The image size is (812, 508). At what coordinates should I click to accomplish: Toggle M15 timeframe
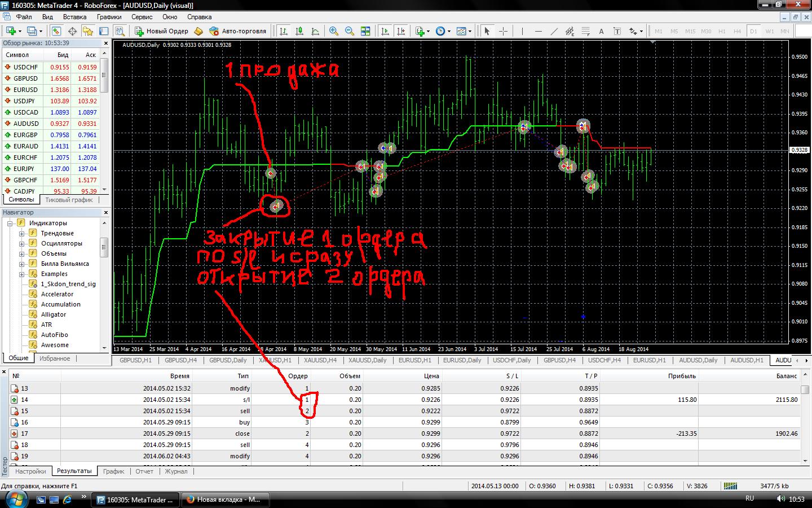coord(690,31)
